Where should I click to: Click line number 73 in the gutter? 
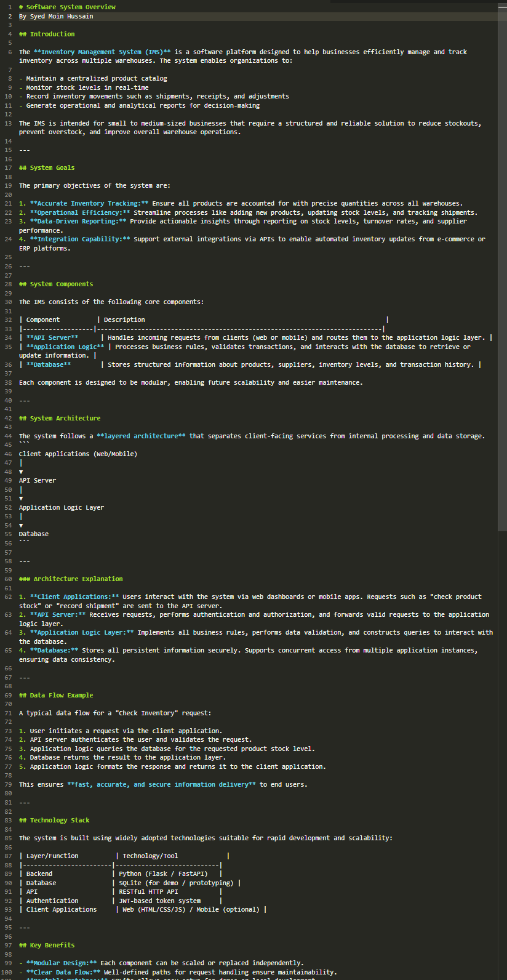click(x=8, y=731)
